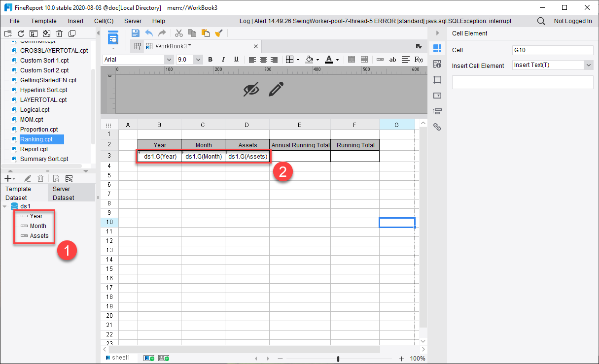
Task: Click hidden-eye icon in header area
Action: pos(251,89)
